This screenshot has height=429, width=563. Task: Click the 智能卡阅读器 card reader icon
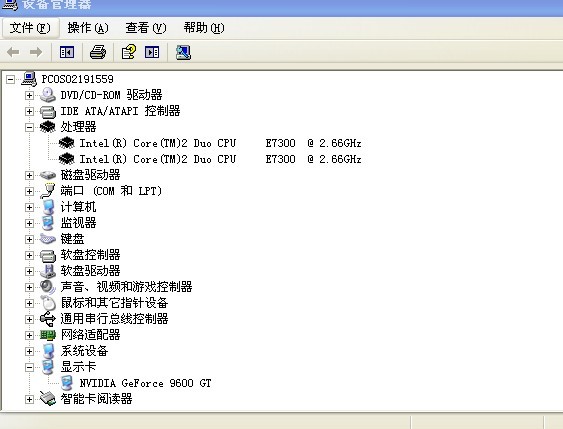pos(48,398)
